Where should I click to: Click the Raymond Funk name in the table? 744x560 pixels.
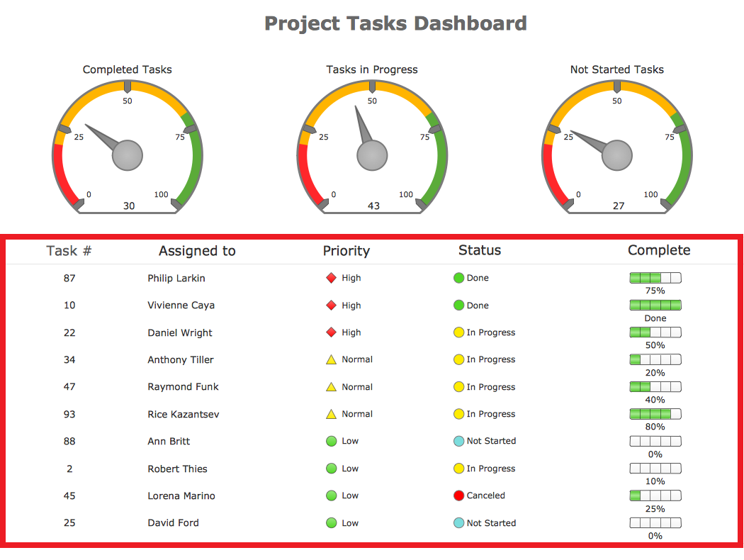pyautogui.click(x=183, y=387)
